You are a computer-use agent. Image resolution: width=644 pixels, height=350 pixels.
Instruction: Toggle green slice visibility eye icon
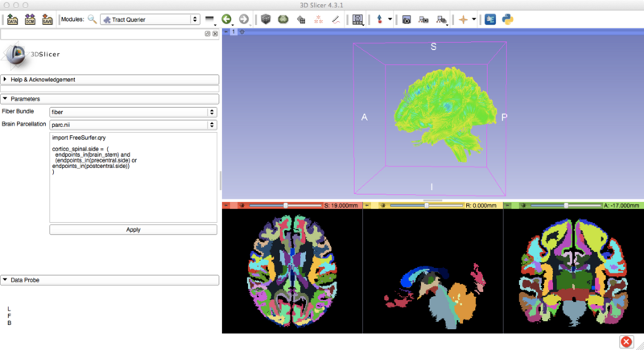click(523, 205)
